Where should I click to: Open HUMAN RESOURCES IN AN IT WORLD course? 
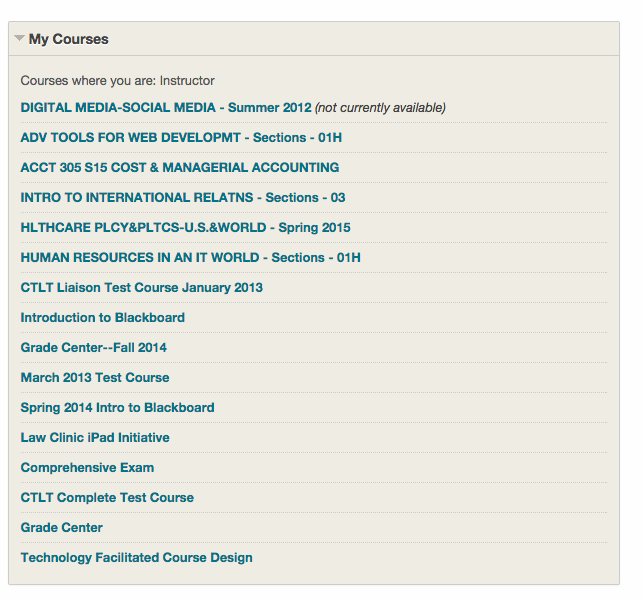[x=191, y=258]
